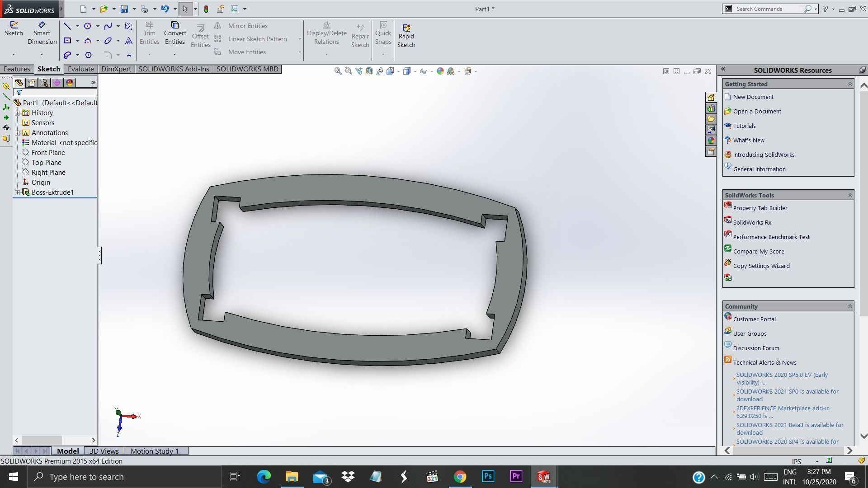Switch to the 3D Views tab
The height and width of the screenshot is (488, 868).
104,451
